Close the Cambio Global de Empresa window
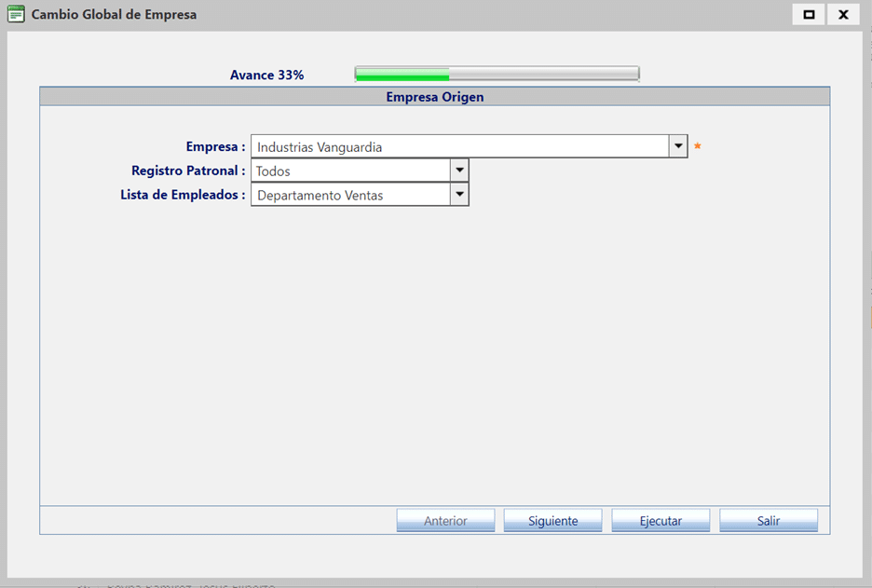 [x=842, y=15]
